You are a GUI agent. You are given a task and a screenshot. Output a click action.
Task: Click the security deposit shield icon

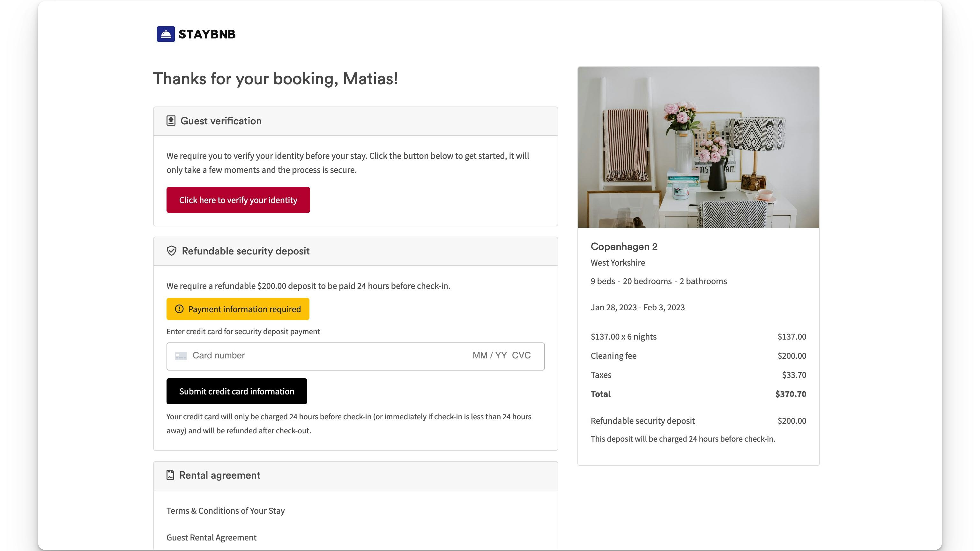click(x=172, y=251)
